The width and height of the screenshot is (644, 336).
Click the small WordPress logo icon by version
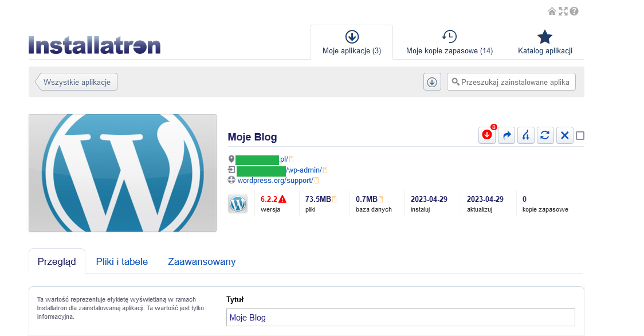238,204
